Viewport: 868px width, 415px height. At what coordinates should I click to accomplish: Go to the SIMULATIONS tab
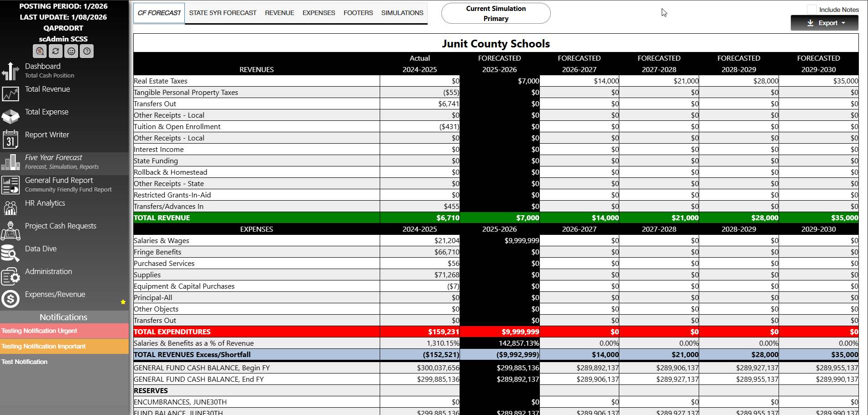(x=402, y=13)
